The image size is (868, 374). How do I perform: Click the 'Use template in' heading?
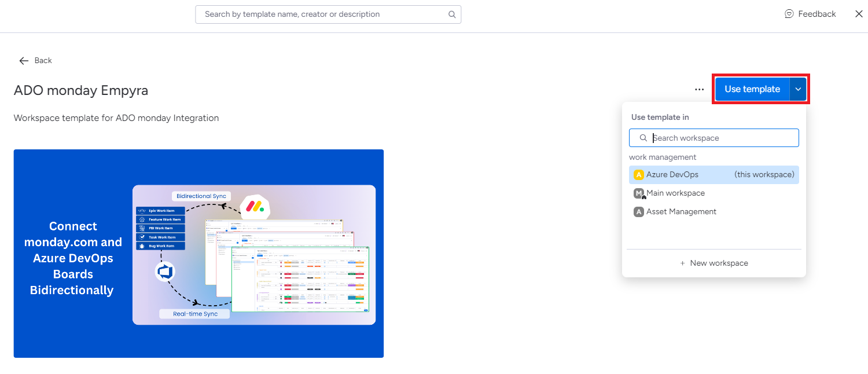pos(660,117)
